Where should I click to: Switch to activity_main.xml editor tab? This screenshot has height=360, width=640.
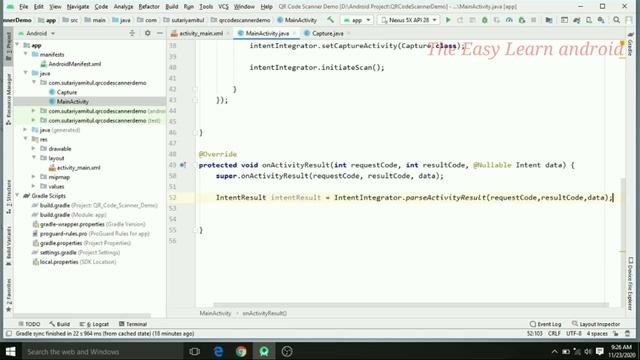coord(200,33)
